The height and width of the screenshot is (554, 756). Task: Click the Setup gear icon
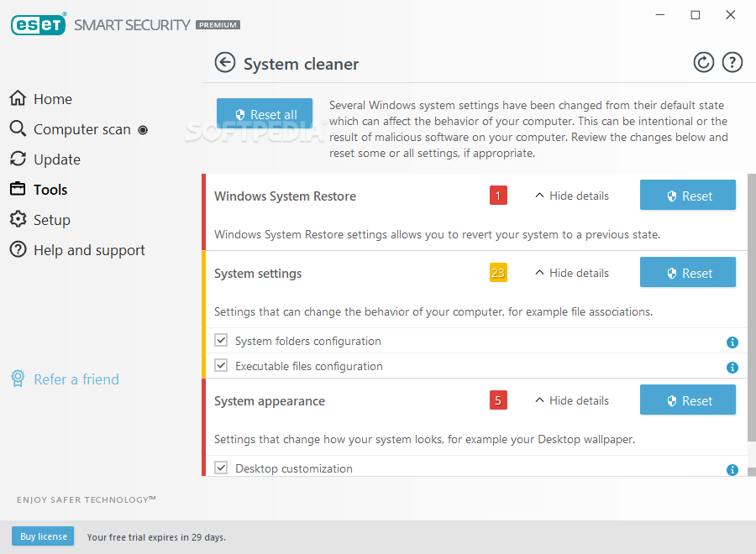[x=18, y=219]
